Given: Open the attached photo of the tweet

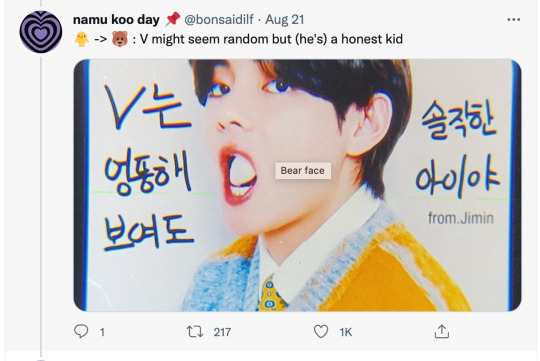Looking at the screenshot, I should (297, 185).
